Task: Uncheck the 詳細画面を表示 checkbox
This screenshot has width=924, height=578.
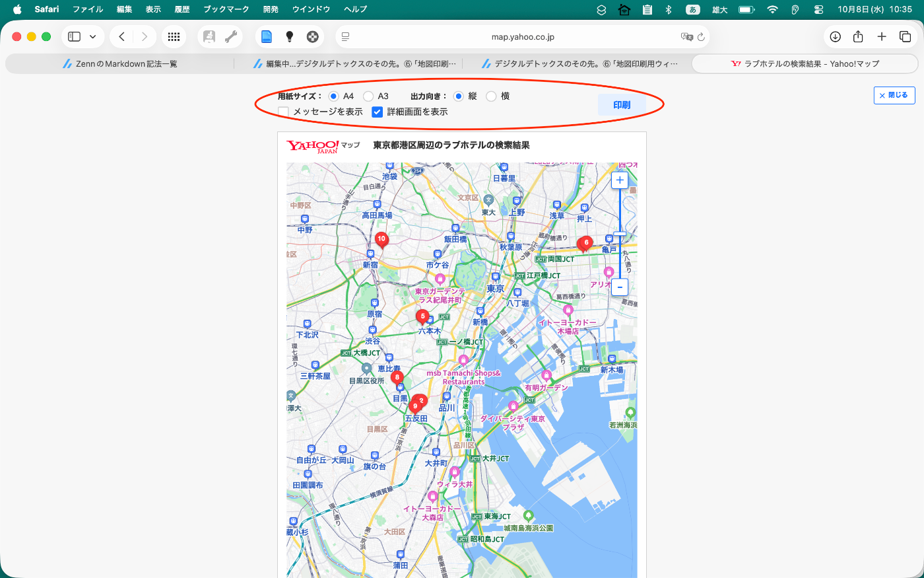Action: (377, 112)
